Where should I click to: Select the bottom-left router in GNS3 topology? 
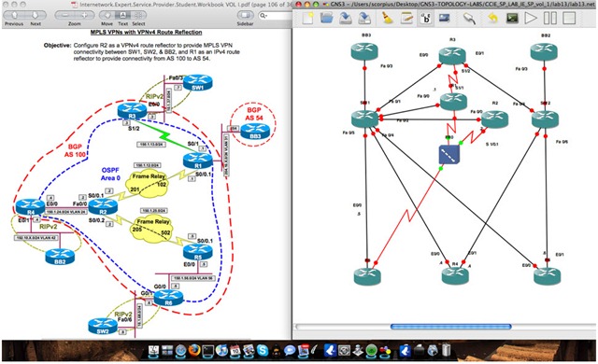click(367, 276)
